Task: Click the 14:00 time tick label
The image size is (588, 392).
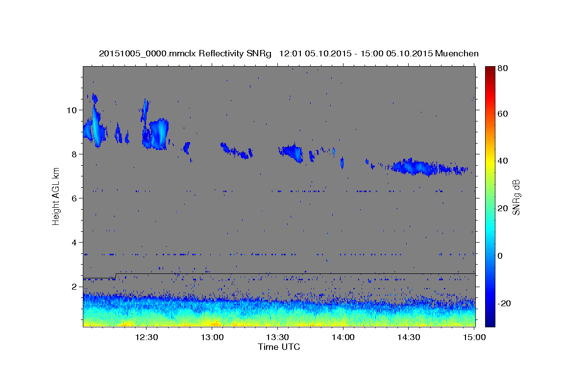Action: (343, 337)
